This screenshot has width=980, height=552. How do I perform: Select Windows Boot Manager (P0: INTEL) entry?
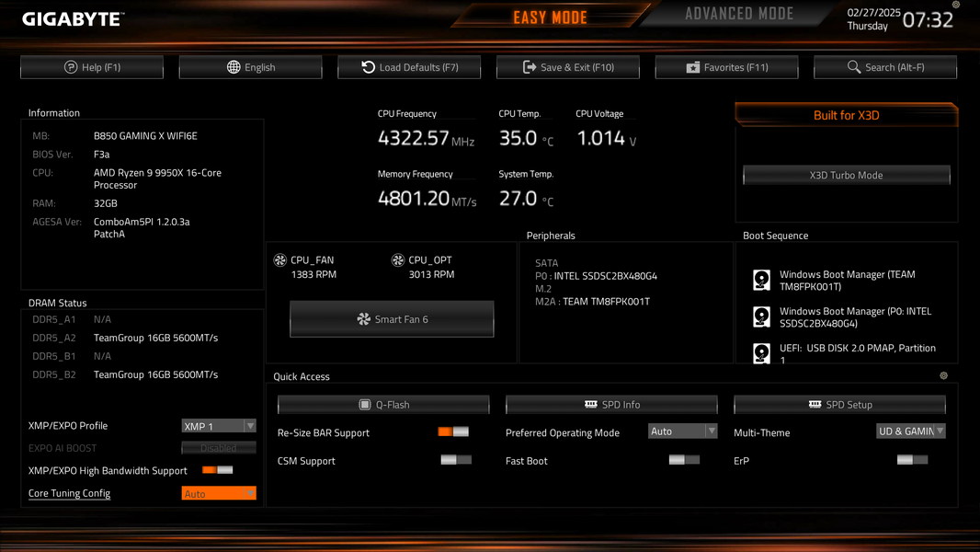(x=855, y=317)
